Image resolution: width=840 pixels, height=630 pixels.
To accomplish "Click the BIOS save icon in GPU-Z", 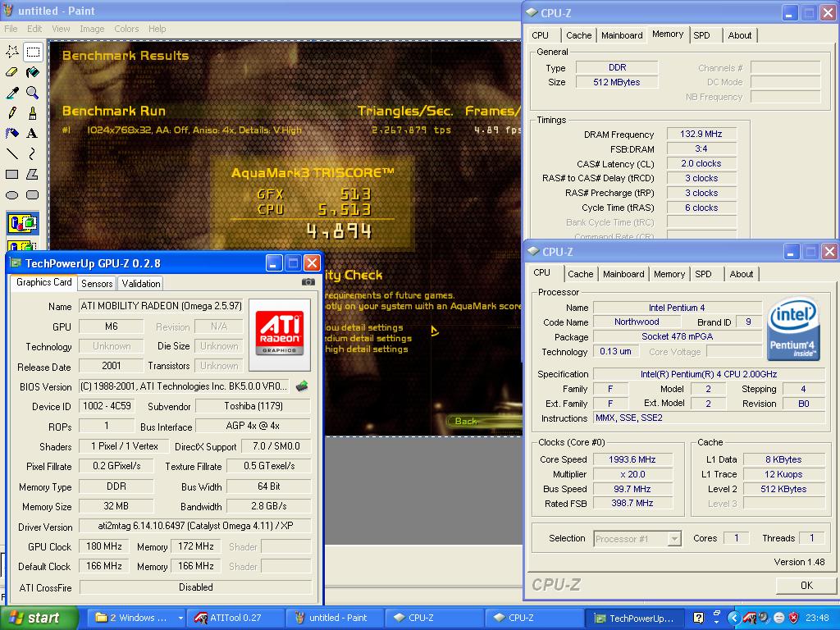I will pyautogui.click(x=302, y=386).
